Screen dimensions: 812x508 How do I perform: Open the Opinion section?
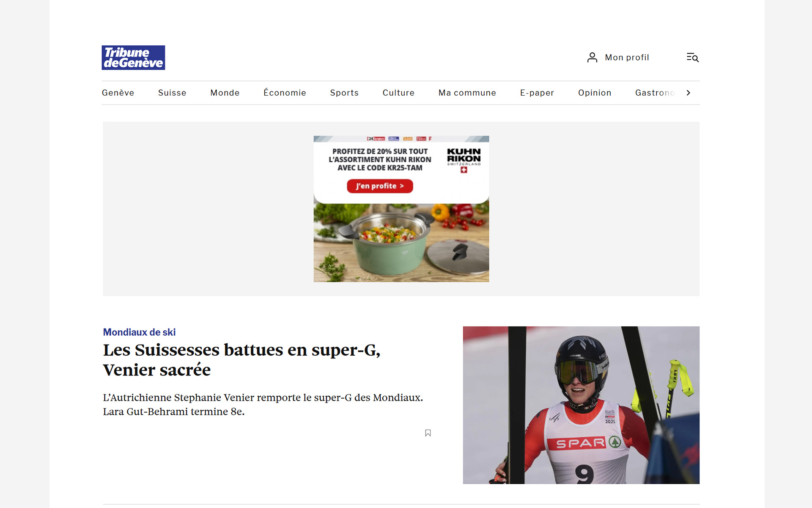(x=595, y=93)
